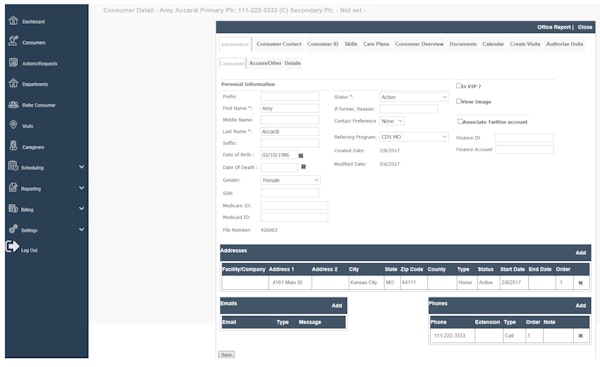The height and width of the screenshot is (367, 600).
Task: Delete the 111-222-3333 phone row
Action: tap(580, 336)
